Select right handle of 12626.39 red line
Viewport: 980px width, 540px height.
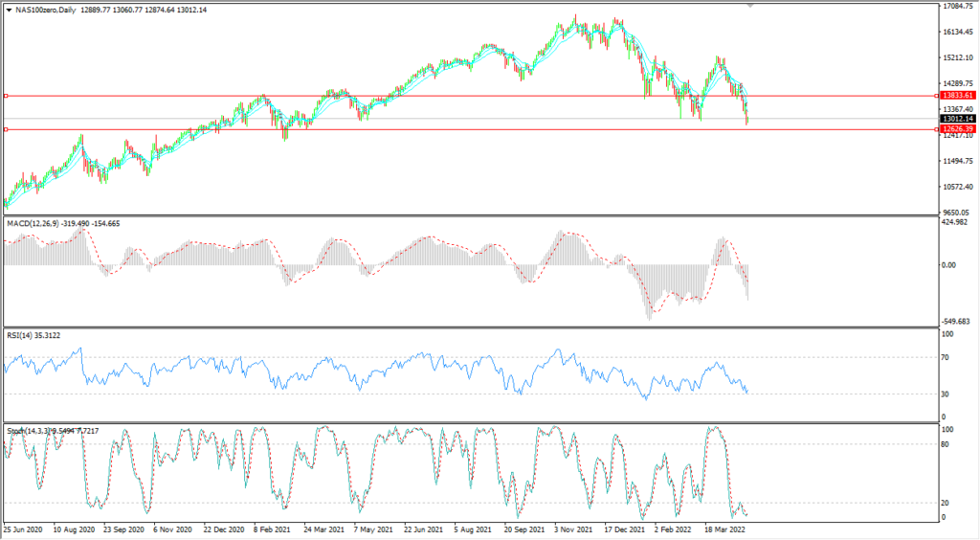(935, 129)
